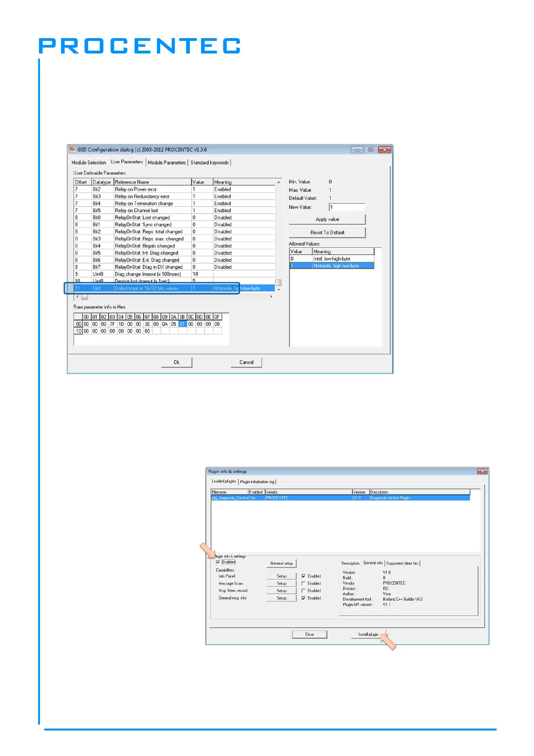
Task: Click parameter list scroll-down arrow
Action: click(279, 290)
